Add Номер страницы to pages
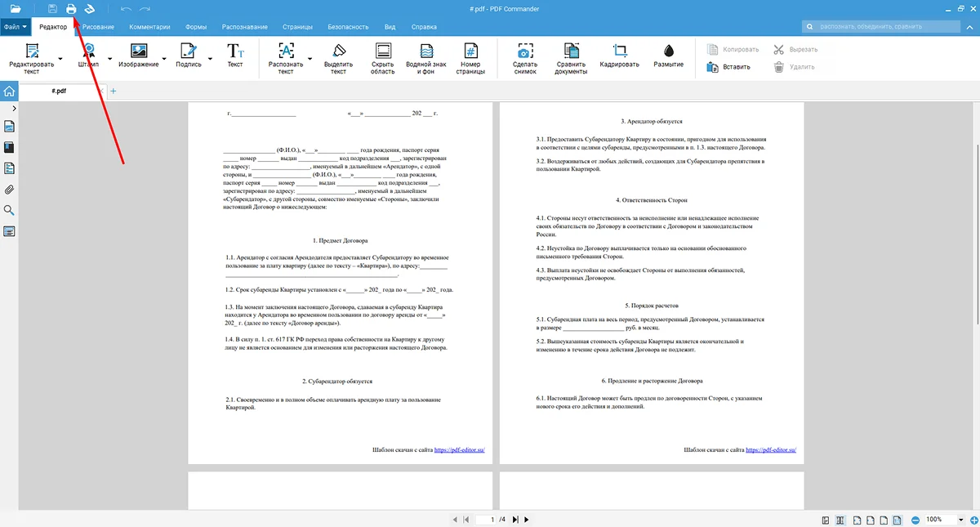This screenshot has height=527, width=980. tap(470, 58)
